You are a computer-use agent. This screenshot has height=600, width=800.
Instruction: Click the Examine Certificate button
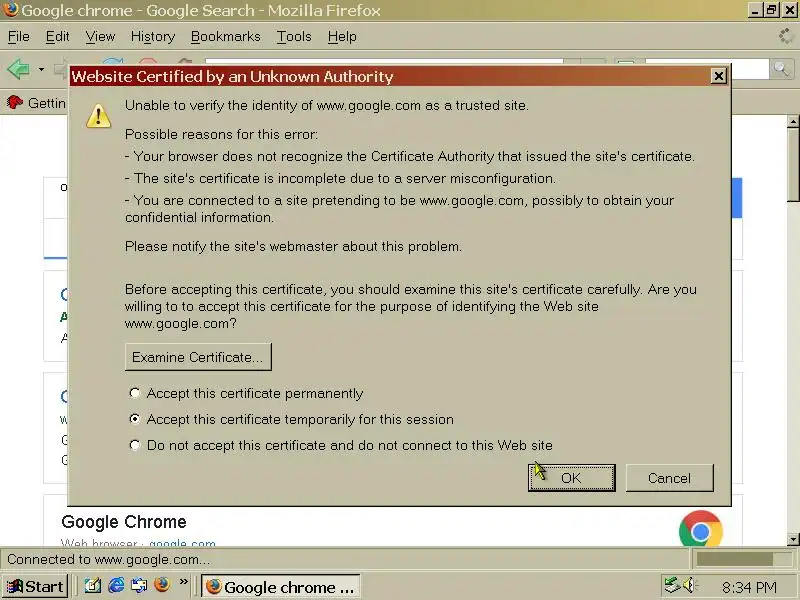198,357
